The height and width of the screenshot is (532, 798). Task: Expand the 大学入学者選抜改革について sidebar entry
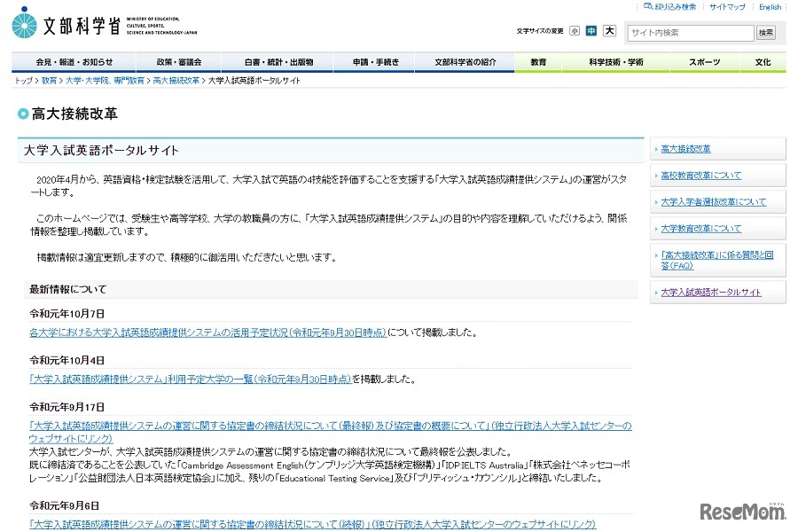tap(715, 201)
